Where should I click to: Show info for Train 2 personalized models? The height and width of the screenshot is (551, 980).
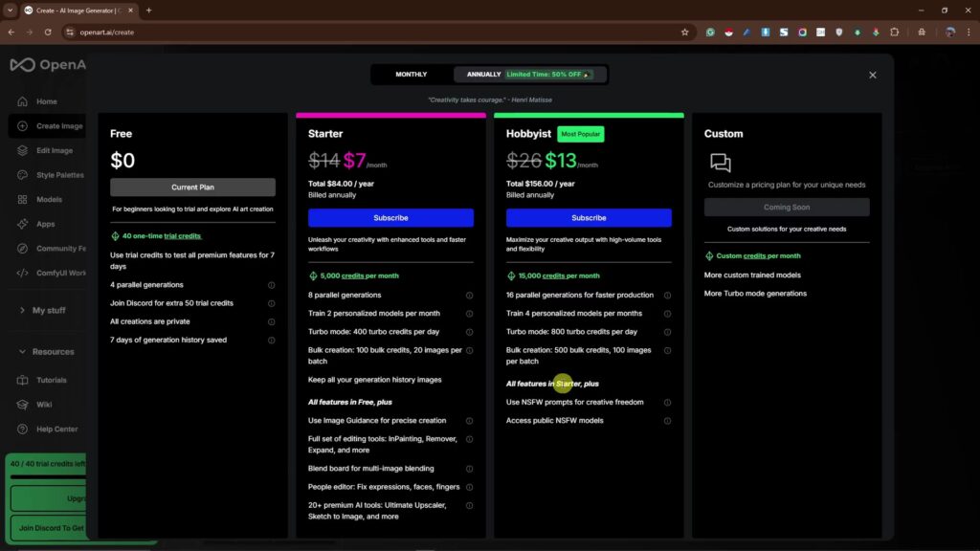click(469, 314)
